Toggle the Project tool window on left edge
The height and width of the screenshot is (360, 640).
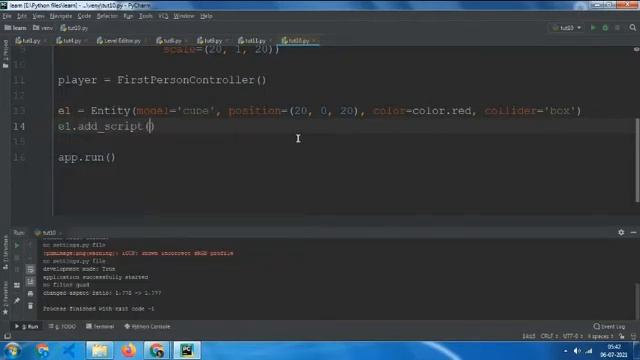pos(5,54)
